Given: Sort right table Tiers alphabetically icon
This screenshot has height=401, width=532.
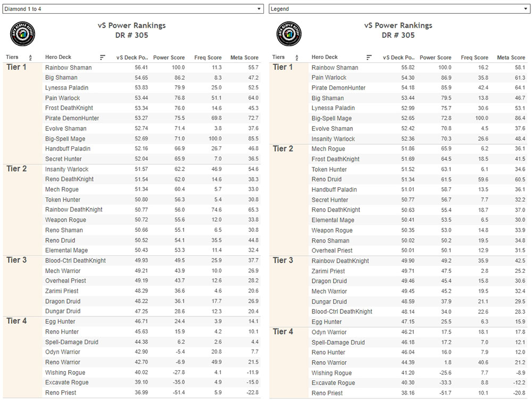Looking at the screenshot, I should pos(297,57).
